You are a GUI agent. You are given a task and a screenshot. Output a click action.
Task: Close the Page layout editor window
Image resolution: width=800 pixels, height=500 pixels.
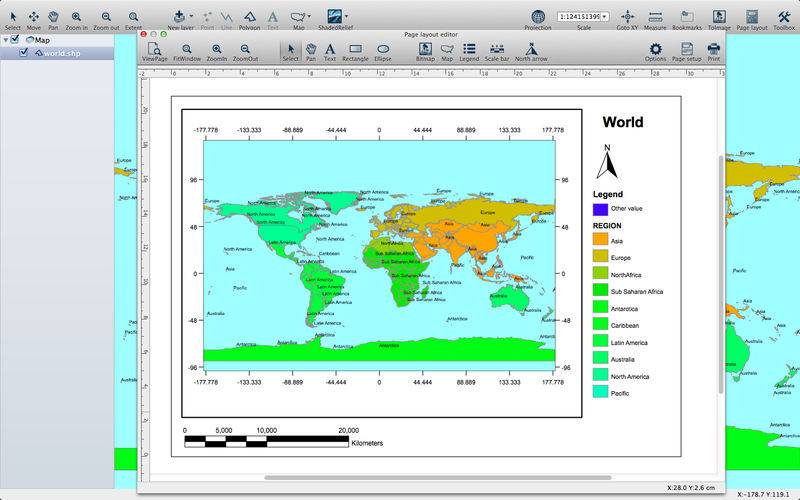pyautogui.click(x=143, y=34)
